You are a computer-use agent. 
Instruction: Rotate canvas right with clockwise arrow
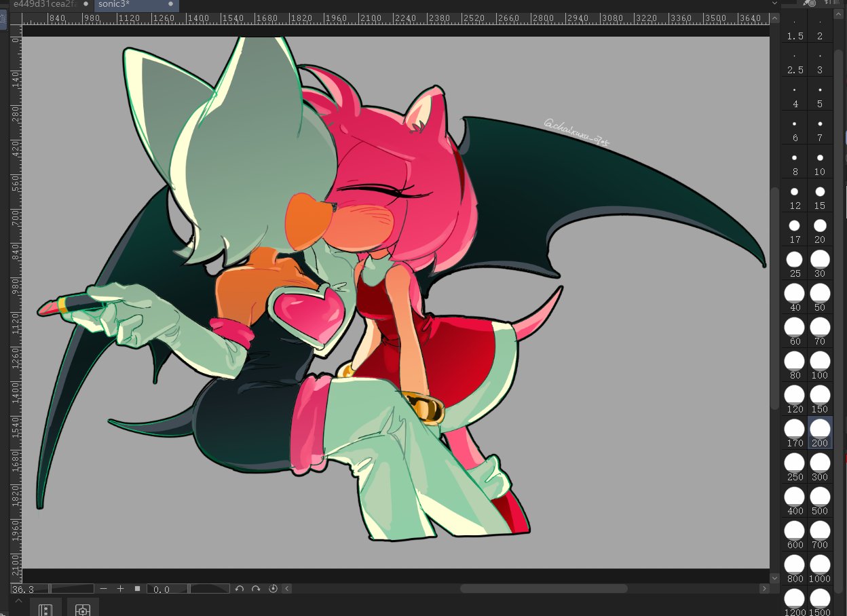point(256,589)
